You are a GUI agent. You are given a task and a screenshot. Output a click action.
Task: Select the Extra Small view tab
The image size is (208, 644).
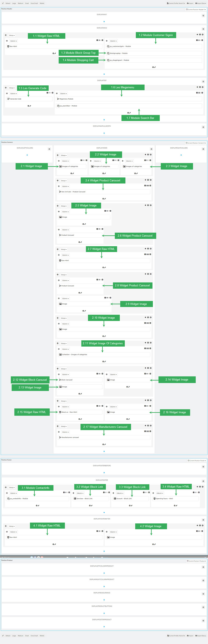[x=34, y=3]
